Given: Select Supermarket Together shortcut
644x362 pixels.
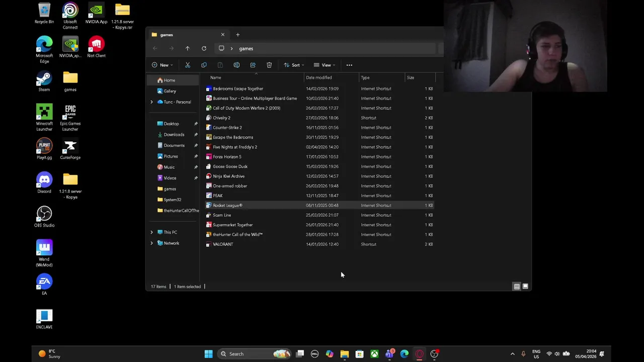Looking at the screenshot, I should [x=319, y=225].
